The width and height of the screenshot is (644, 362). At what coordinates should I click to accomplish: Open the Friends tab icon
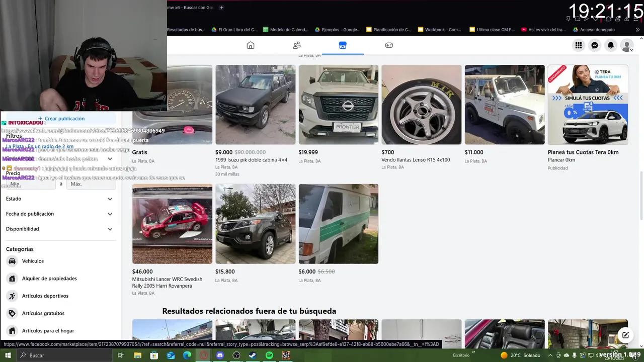(297, 45)
